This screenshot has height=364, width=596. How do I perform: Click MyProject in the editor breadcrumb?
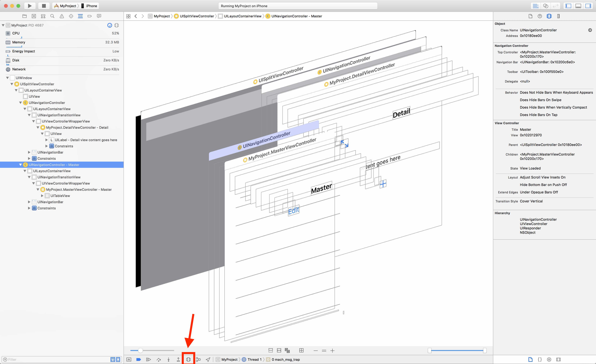159,16
